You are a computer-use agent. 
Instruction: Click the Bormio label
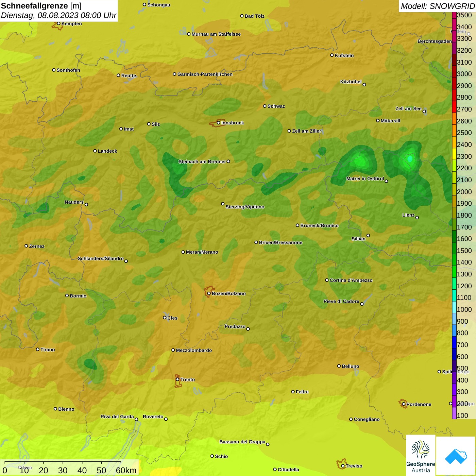click(x=78, y=296)
